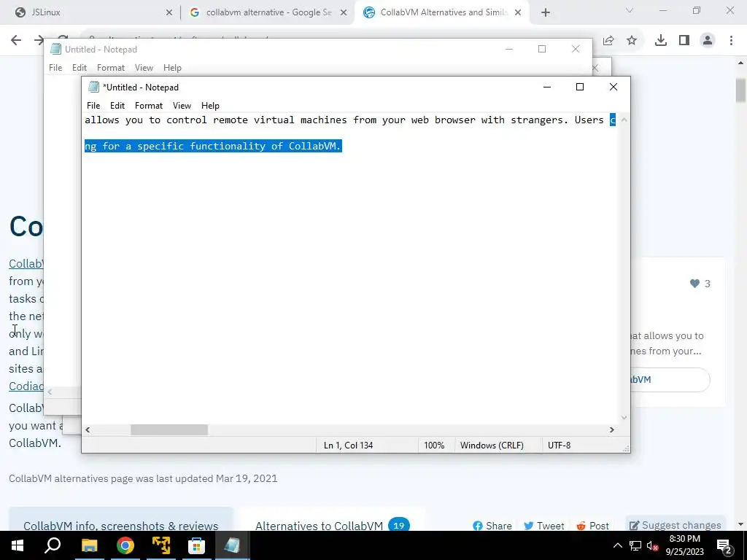
Task: Post to Reddit
Action: [x=592, y=526]
